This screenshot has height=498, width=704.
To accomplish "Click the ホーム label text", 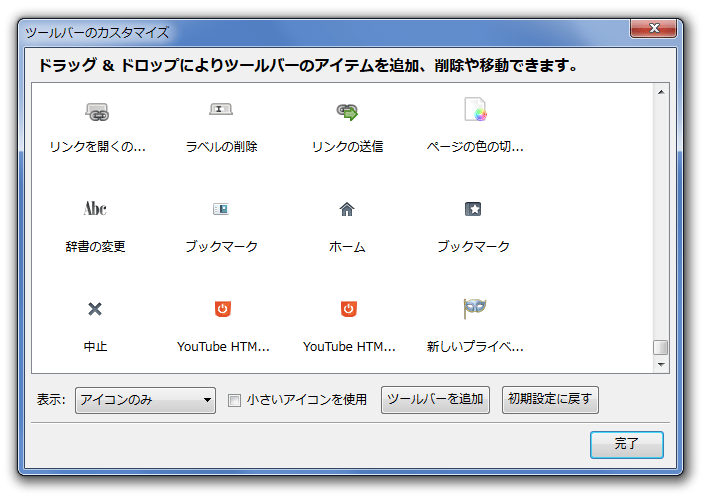I will coord(347,247).
